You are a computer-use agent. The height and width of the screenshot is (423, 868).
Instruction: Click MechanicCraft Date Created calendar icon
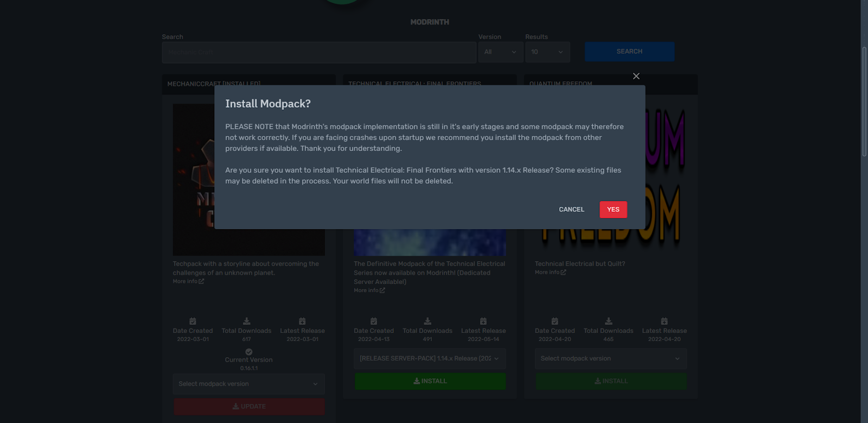193,321
